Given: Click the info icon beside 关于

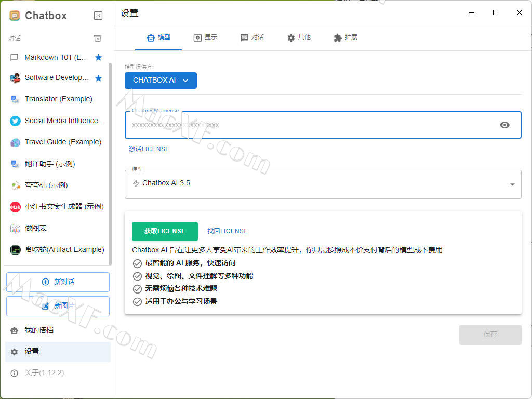Looking at the screenshot, I should [14, 373].
